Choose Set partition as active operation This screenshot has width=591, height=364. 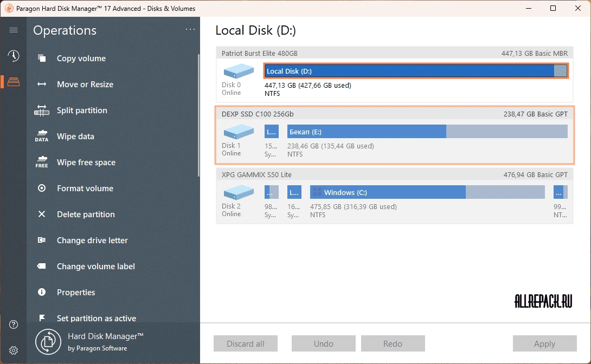[97, 318]
